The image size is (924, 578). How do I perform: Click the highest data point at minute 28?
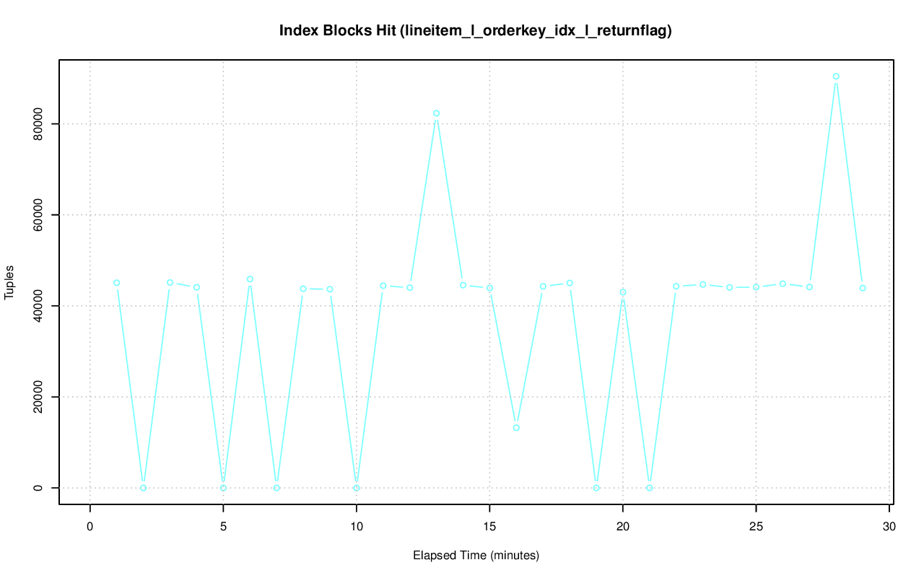click(836, 76)
